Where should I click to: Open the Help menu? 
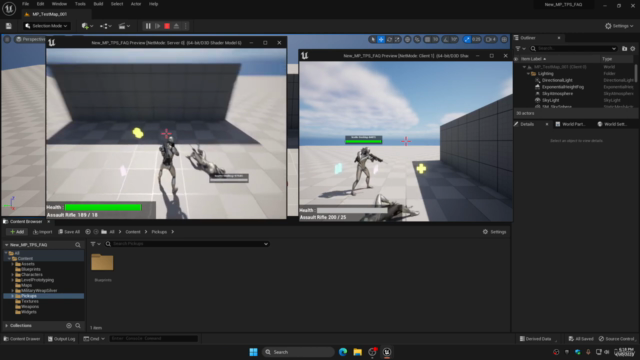153,4
